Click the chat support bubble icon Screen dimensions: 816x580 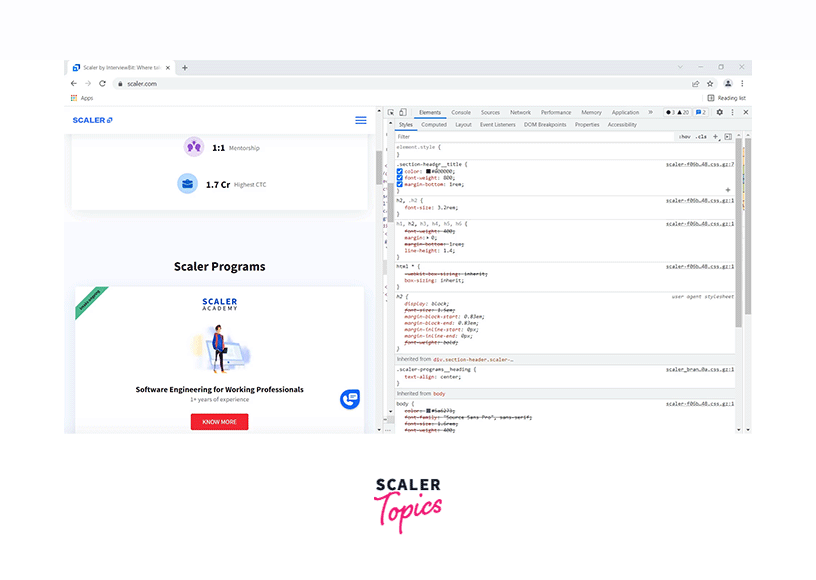350,398
